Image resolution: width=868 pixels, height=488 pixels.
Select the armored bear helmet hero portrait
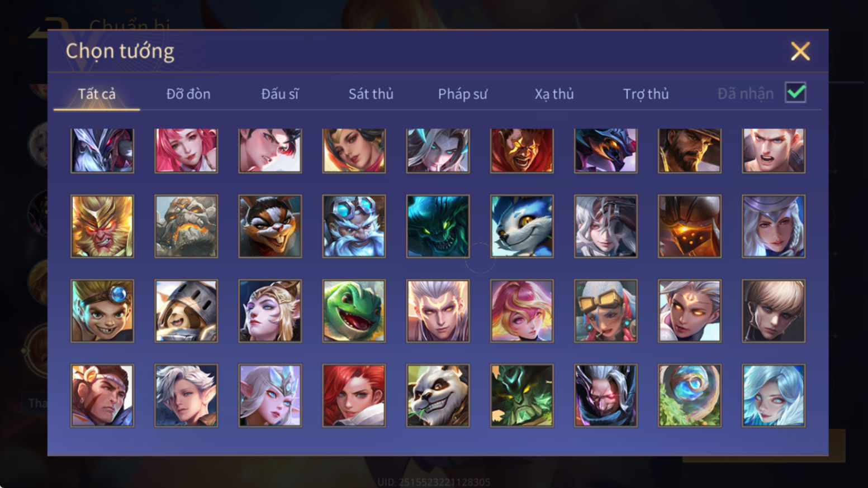coord(186,311)
